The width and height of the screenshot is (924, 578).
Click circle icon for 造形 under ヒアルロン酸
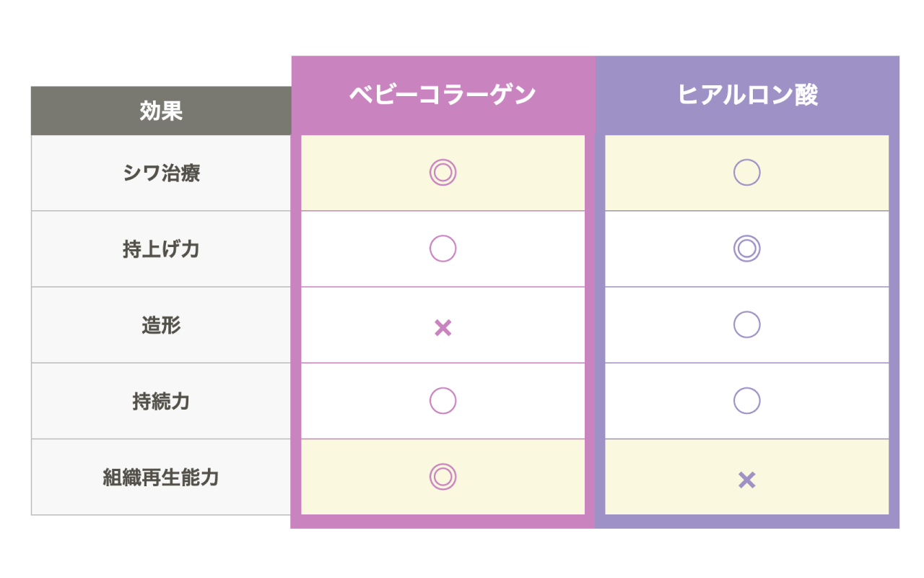tap(746, 324)
